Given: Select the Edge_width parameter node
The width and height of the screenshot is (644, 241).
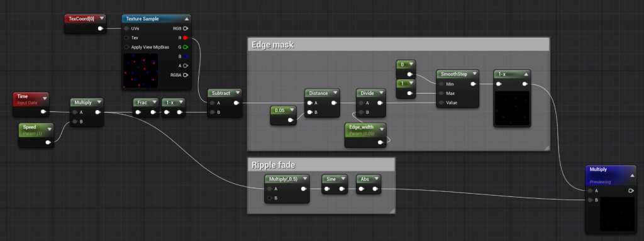Looking at the screenshot, I should [x=365, y=135].
